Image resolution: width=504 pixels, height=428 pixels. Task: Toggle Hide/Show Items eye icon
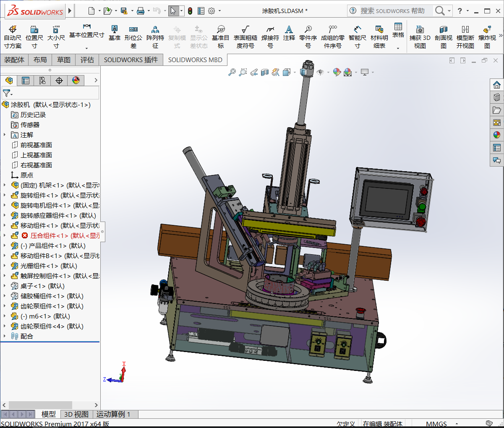coord(321,72)
